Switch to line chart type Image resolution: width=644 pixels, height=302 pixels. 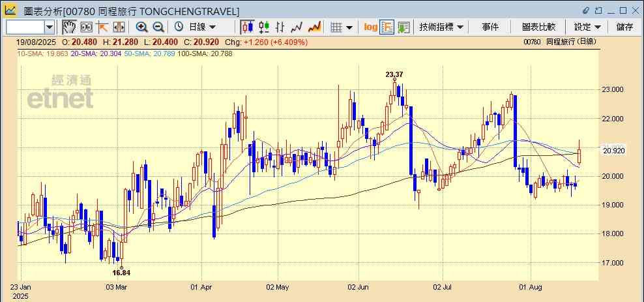tap(297, 27)
